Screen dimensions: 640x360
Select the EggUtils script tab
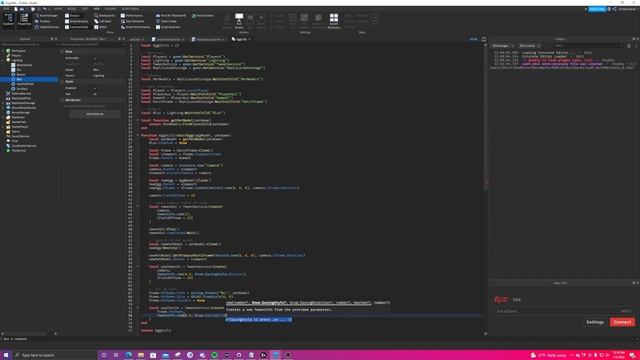point(240,39)
